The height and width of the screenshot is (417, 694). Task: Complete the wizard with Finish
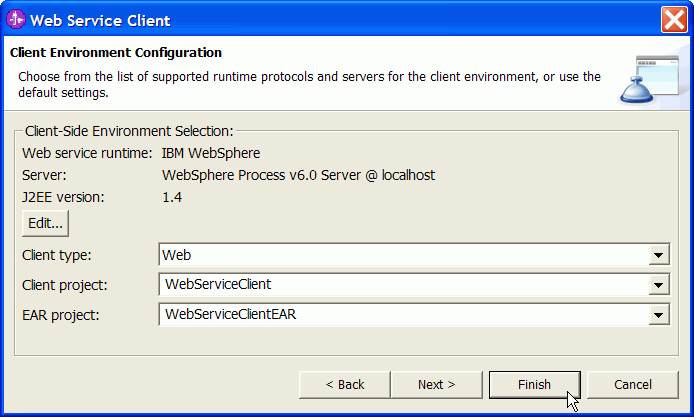pos(535,385)
